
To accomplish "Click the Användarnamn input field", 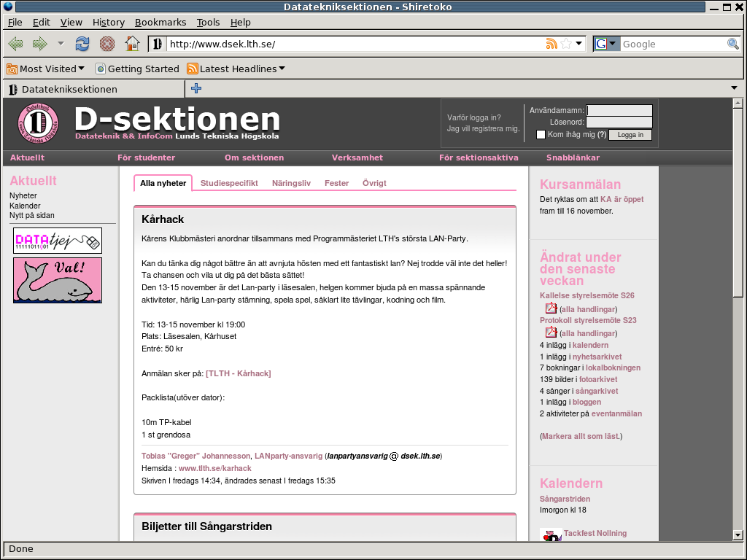I will [619, 111].
